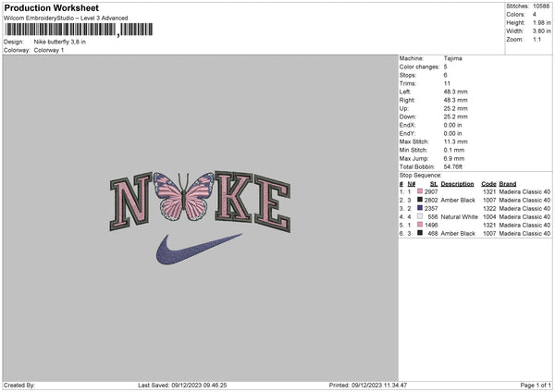Select the min stitch value '0.1 mm'

(454, 151)
